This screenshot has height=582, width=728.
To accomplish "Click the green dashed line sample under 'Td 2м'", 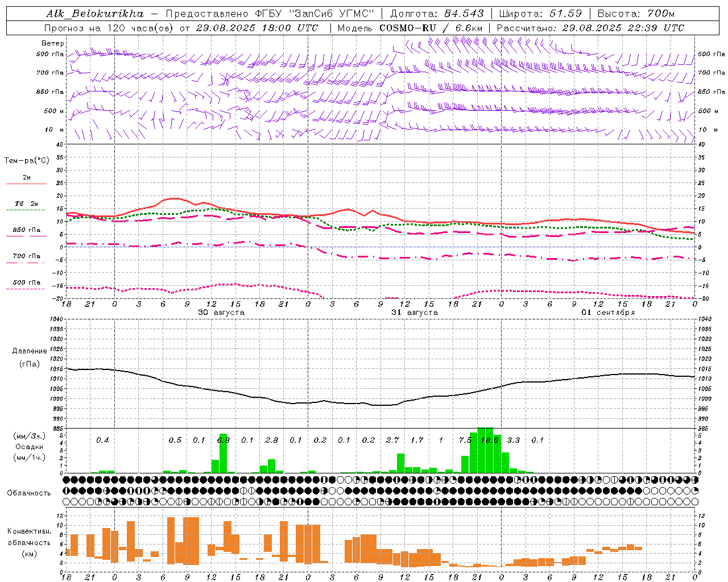I will (x=25, y=210).
